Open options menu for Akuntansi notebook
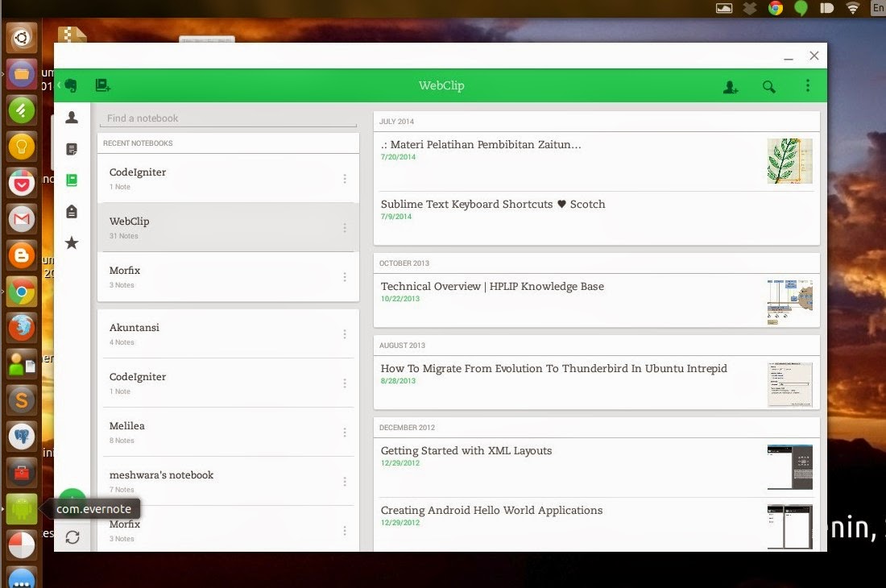 click(x=345, y=333)
